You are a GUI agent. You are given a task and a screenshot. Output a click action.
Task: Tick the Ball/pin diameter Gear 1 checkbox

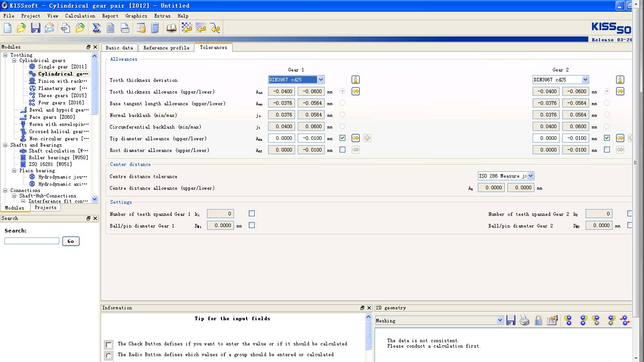pyautogui.click(x=251, y=225)
